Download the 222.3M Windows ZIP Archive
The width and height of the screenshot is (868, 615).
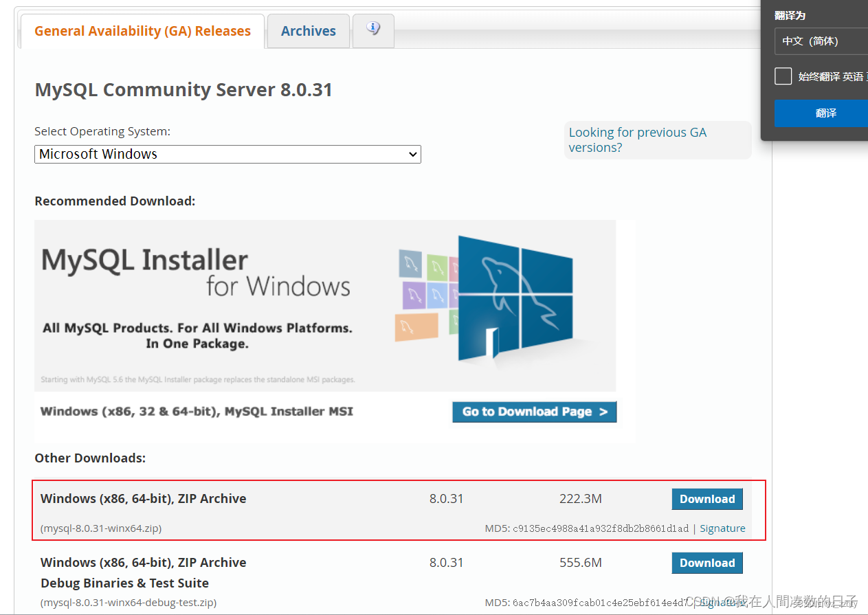pos(707,499)
